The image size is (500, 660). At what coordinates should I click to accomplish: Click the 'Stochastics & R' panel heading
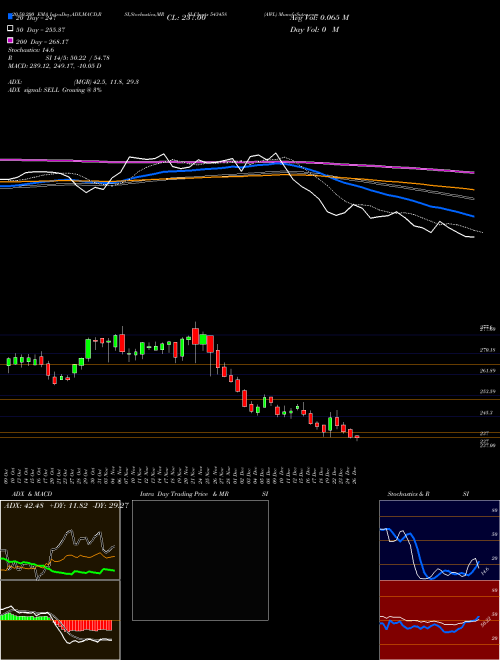point(408,494)
